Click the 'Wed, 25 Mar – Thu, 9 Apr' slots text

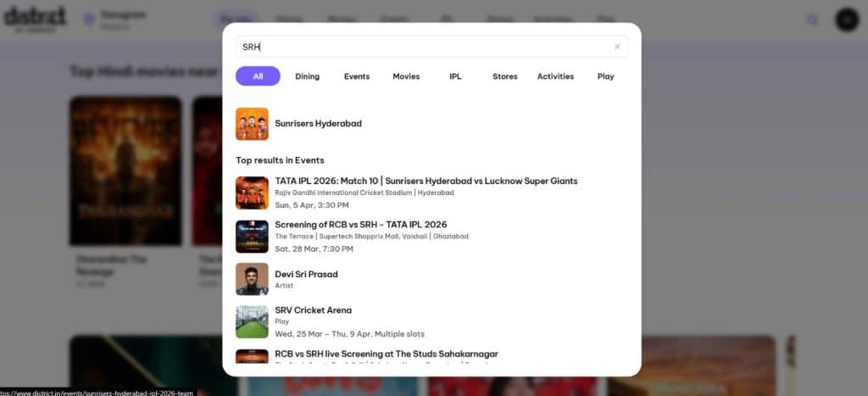coord(350,334)
